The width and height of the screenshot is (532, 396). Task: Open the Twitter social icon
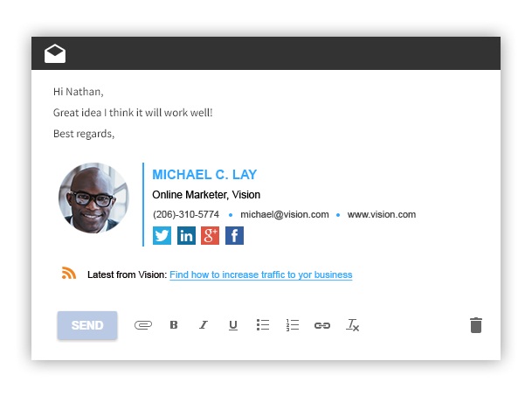pos(162,235)
